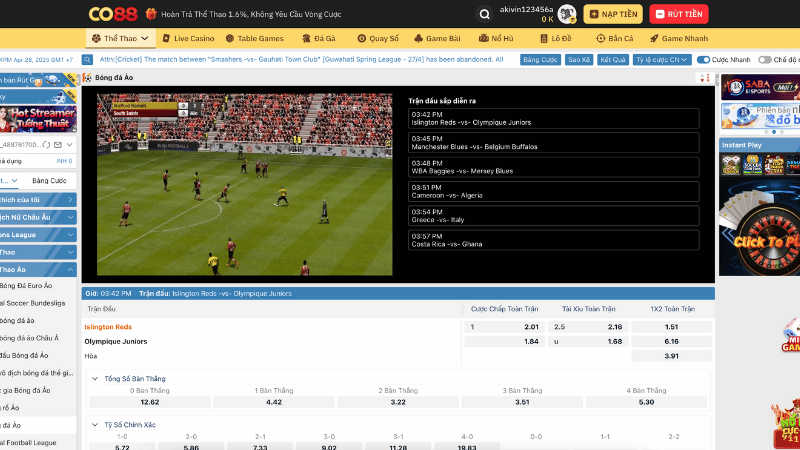Screen dimensions: 800x450
Task: Click the user avatar icon
Action: point(566,14)
